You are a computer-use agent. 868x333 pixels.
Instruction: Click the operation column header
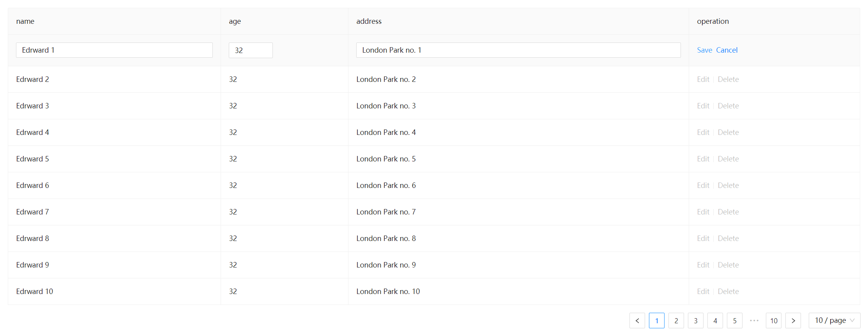click(x=774, y=21)
